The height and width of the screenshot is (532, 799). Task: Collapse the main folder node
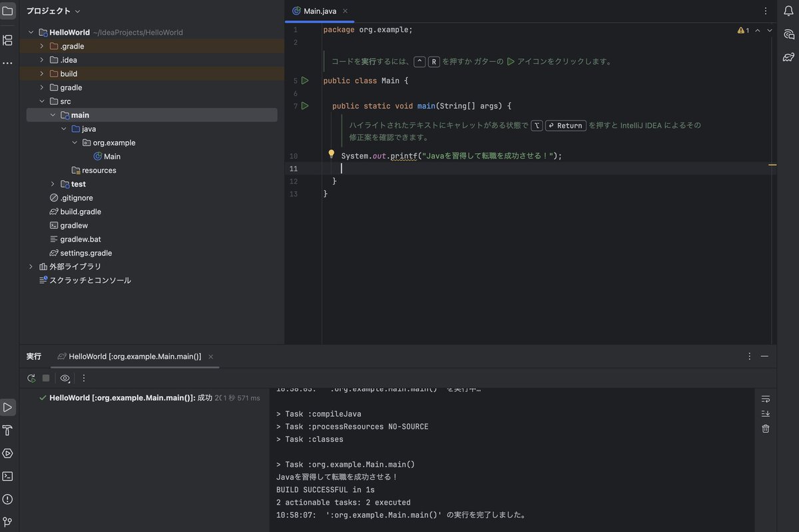53,115
